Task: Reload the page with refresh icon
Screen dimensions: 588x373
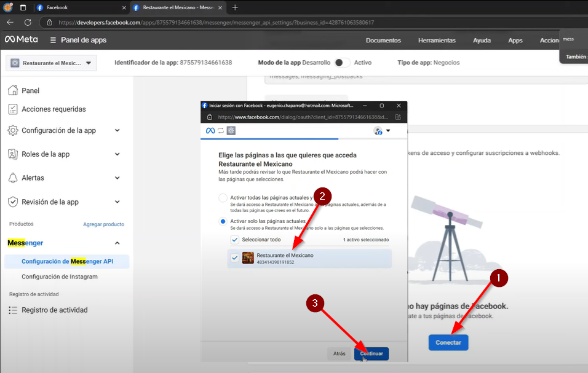Action: tap(28, 23)
